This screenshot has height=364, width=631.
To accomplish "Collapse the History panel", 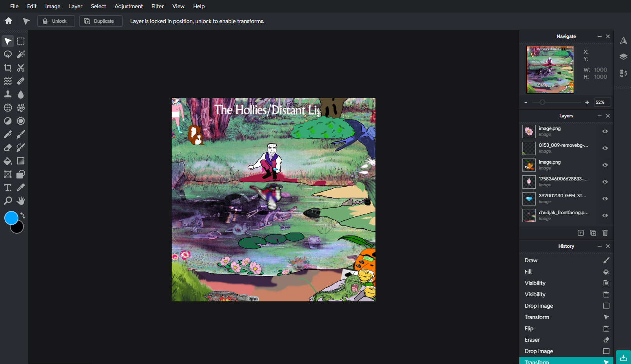I will [x=599, y=246].
